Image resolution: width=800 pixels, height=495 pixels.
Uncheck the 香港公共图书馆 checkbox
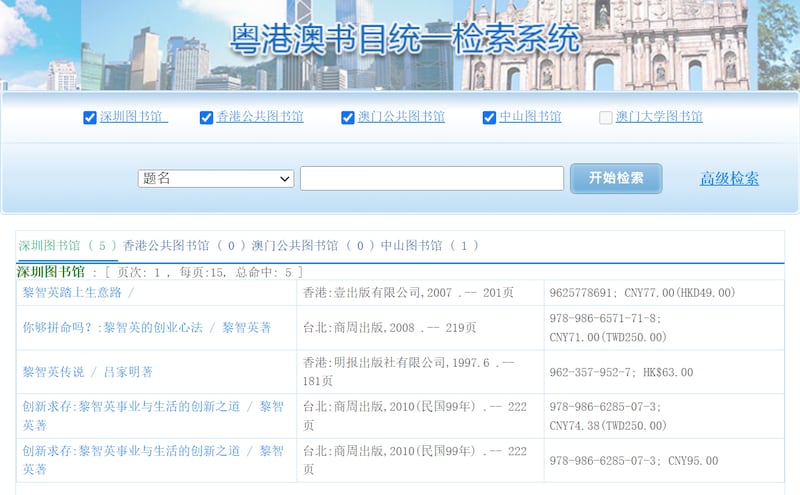(207, 118)
